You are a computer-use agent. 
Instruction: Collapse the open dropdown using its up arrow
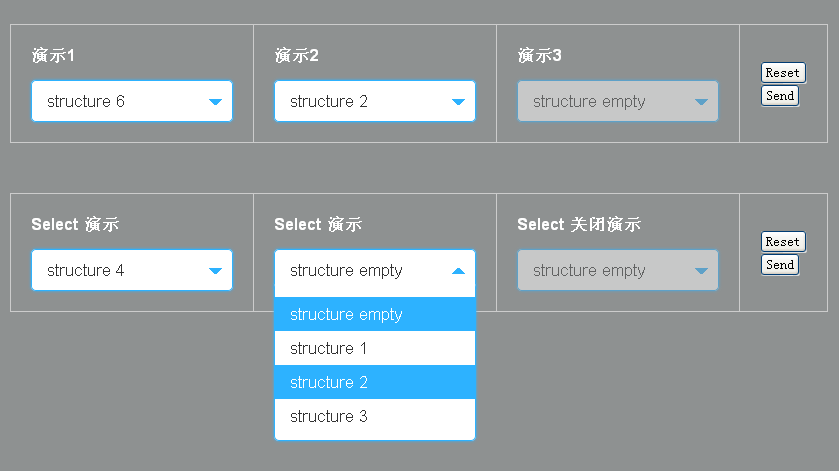[x=458, y=271]
